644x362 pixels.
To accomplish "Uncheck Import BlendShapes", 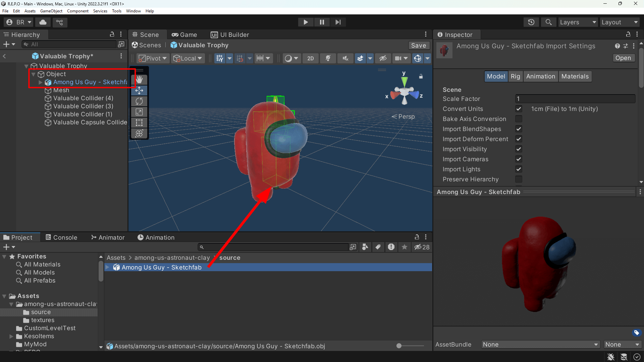I will (x=519, y=129).
